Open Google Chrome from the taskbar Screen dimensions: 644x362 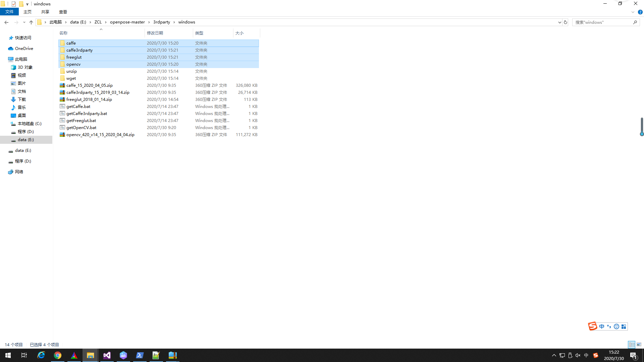click(x=58, y=355)
